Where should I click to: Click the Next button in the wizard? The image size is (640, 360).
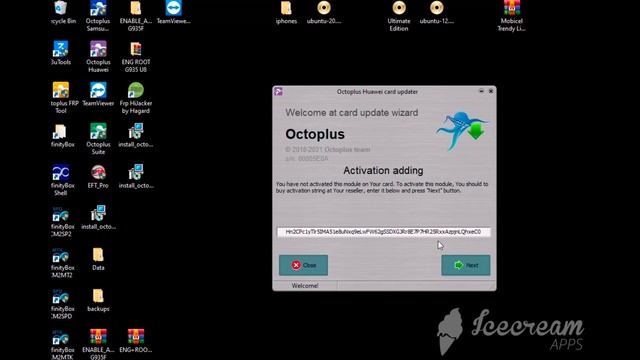[466, 265]
